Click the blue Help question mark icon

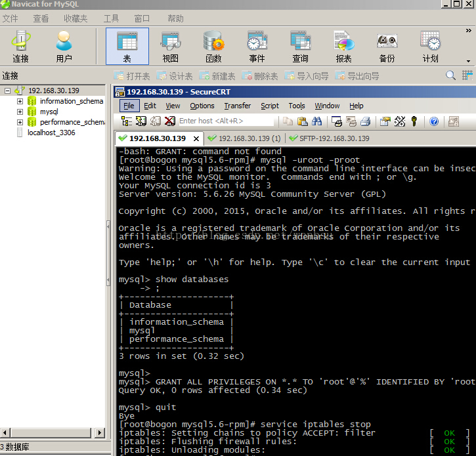coord(434,121)
